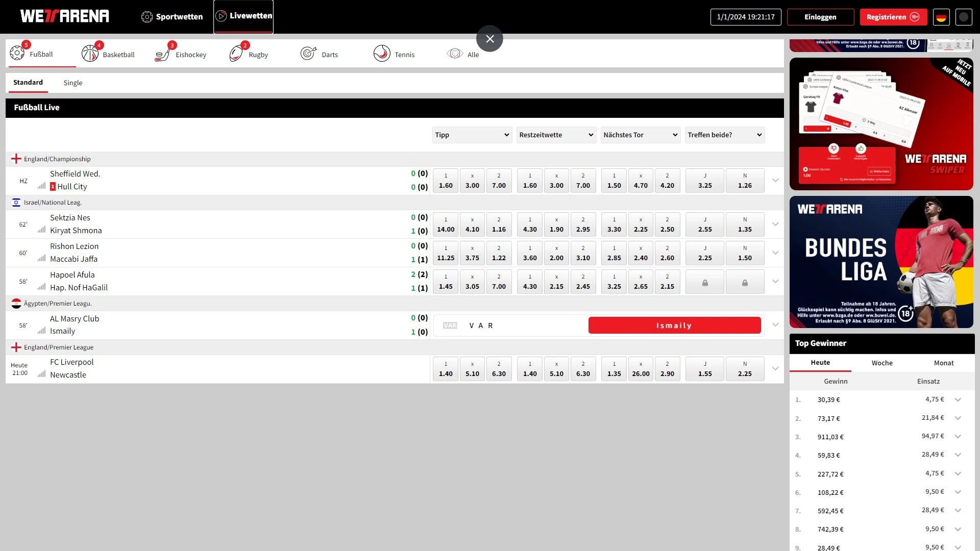Viewport: 980px width, 551px height.
Task: Click locked J bet for Hapoel Afula
Action: [x=705, y=282]
